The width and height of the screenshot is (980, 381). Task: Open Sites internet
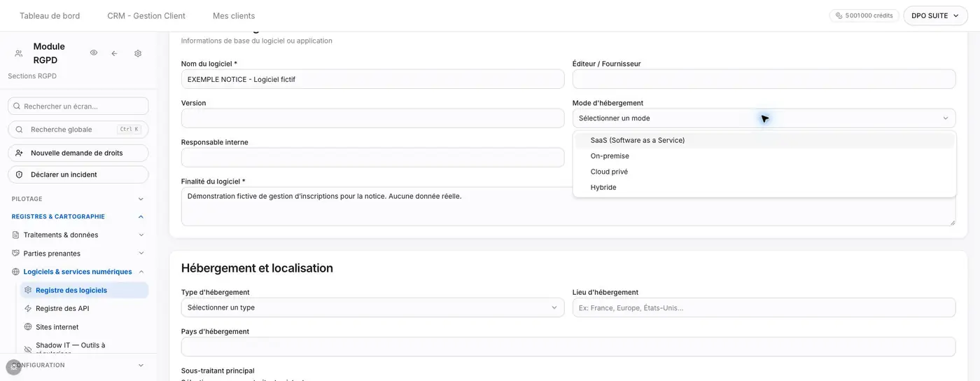point(84,327)
